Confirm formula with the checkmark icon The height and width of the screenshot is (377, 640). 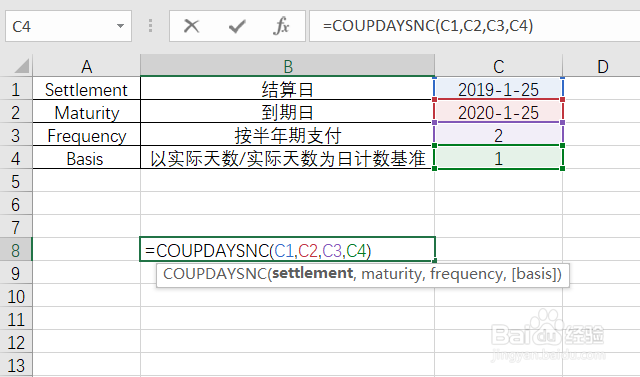coord(237,27)
